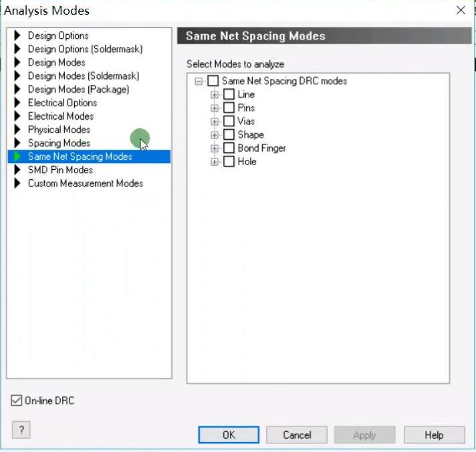The image size is (476, 452).
Task: Select the Same Net Spacing Modes row
Action: (89, 156)
